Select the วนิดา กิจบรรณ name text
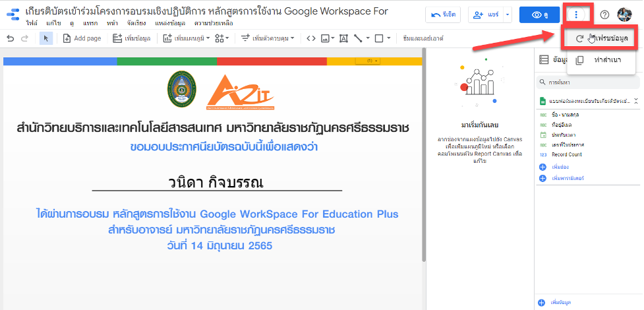 point(216,182)
